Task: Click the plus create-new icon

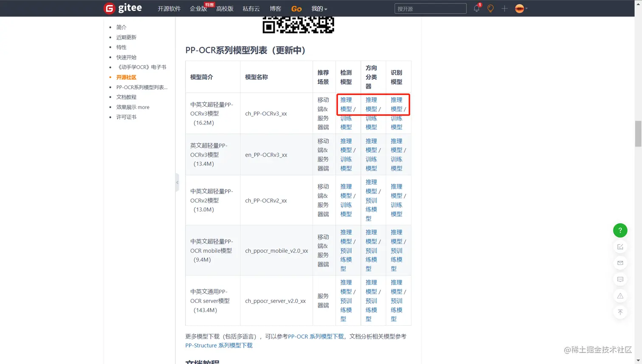Action: [x=504, y=8]
